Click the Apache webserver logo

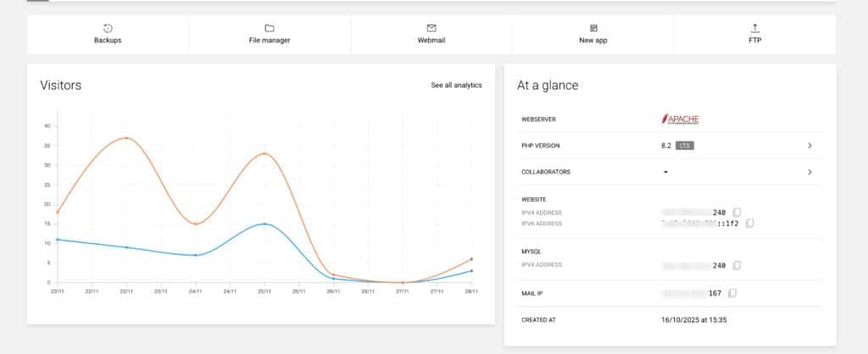pos(680,119)
